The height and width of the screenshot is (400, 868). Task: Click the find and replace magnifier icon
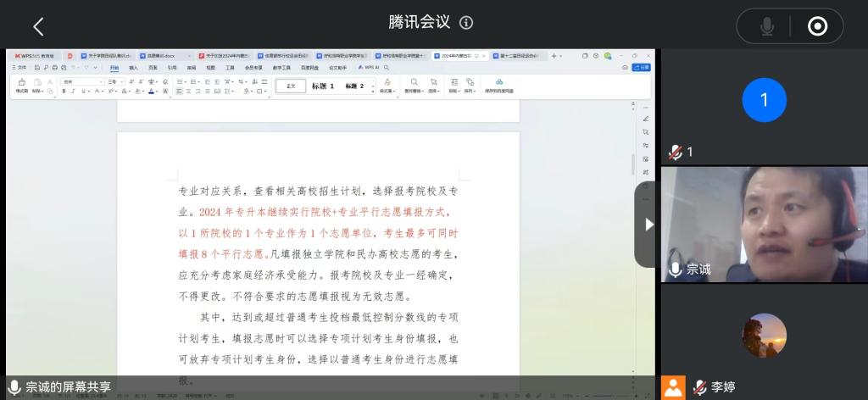pos(414,82)
